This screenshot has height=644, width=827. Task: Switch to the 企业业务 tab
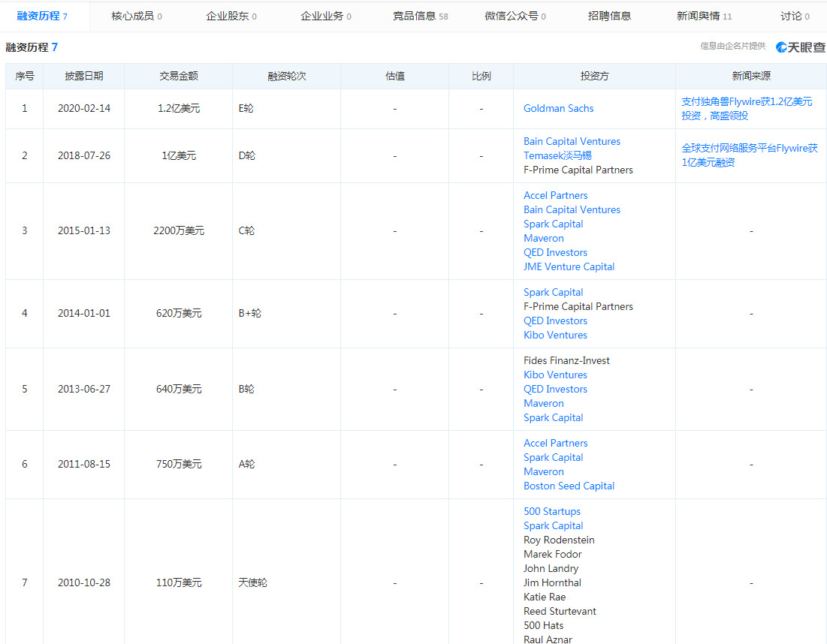click(325, 17)
